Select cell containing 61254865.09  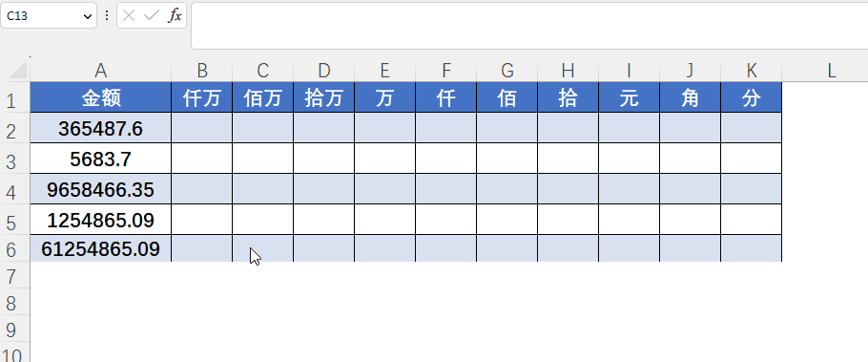tap(101, 248)
